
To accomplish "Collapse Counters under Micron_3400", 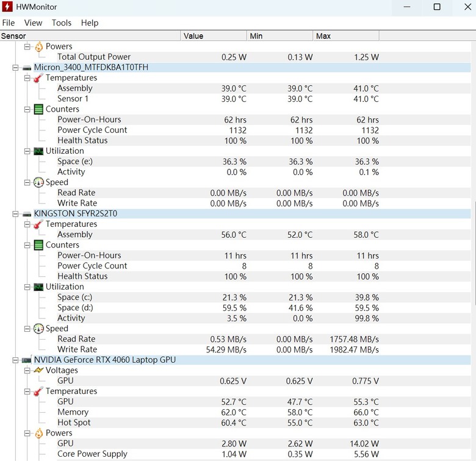I will [27, 109].
